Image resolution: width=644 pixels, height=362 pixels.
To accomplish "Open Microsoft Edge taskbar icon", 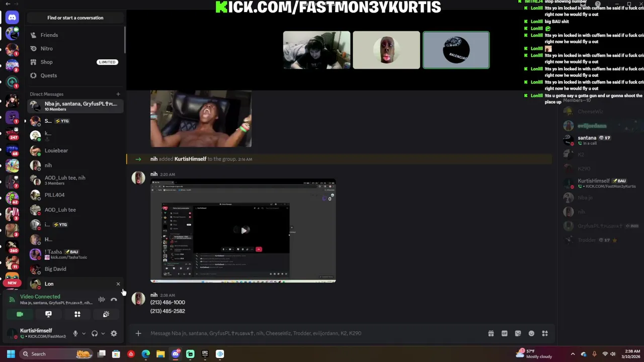I will pos(146,354).
